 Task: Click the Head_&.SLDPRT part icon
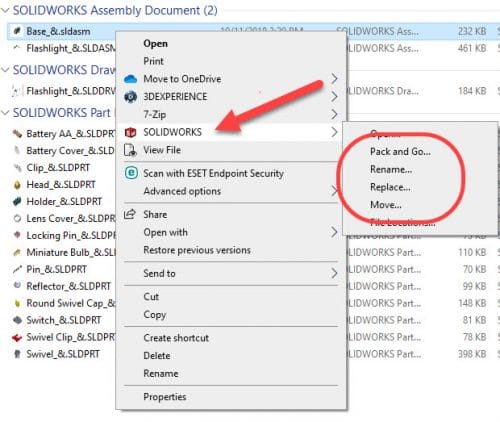point(17,185)
